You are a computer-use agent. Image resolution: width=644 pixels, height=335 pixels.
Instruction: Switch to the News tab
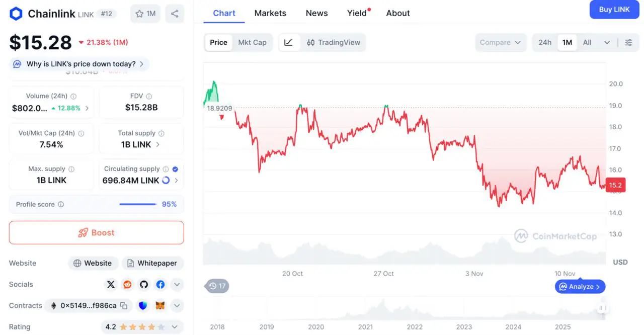(316, 13)
